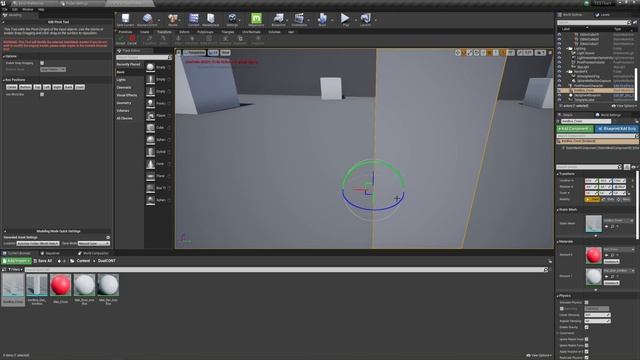Toggle the Use World Box checkbox
The width and height of the screenshot is (640, 360).
(42, 94)
